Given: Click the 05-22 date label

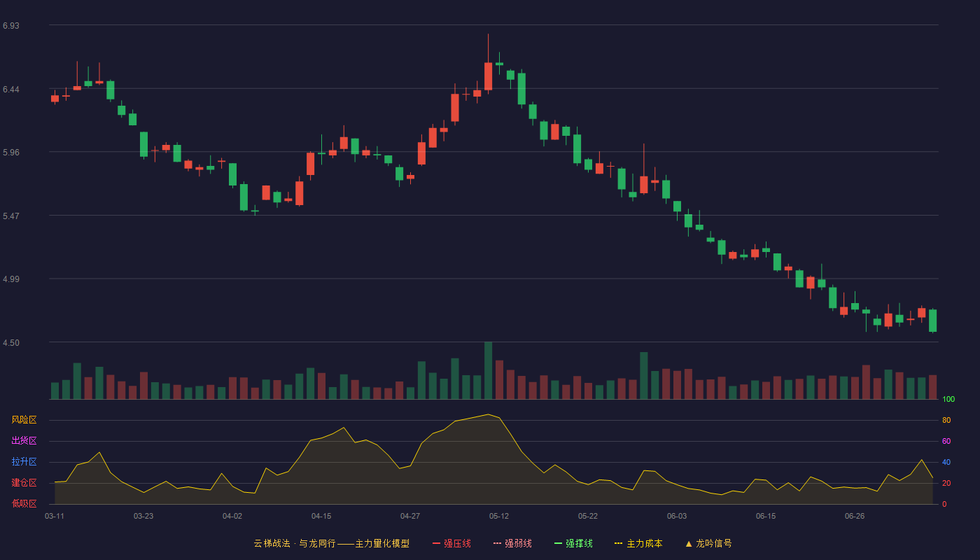Looking at the screenshot, I should [588, 516].
